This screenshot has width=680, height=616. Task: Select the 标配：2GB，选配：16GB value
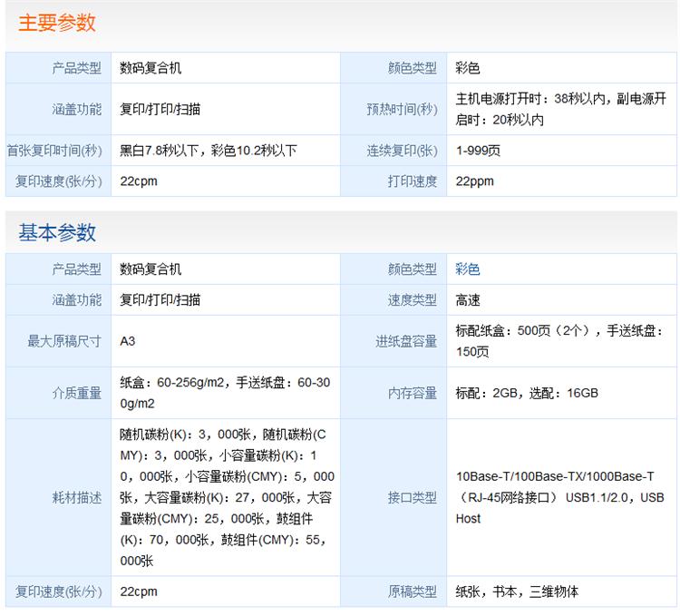[x=527, y=393]
